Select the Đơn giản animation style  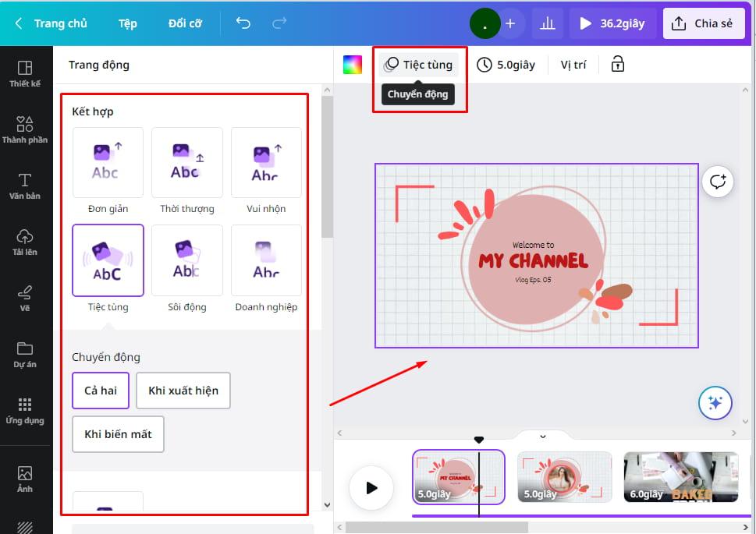coord(108,162)
